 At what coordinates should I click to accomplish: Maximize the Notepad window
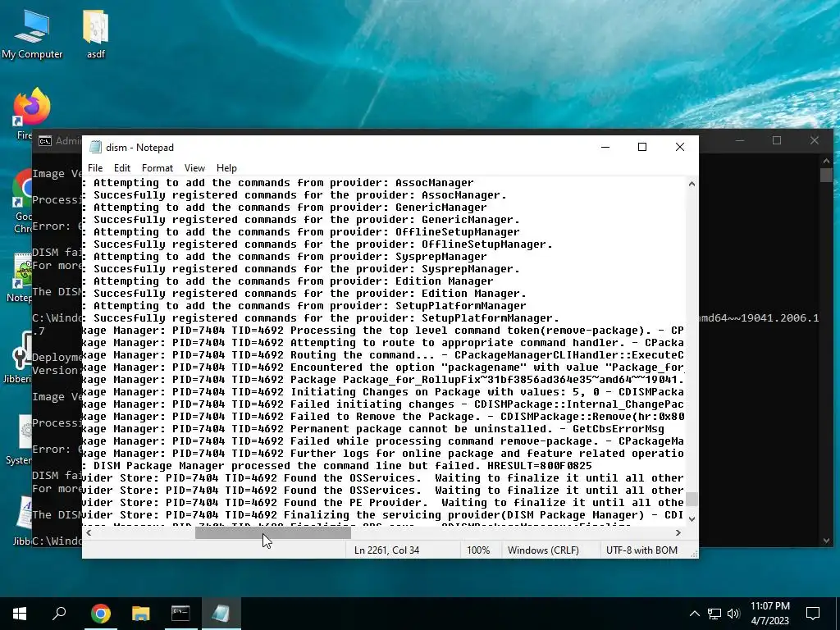point(642,147)
